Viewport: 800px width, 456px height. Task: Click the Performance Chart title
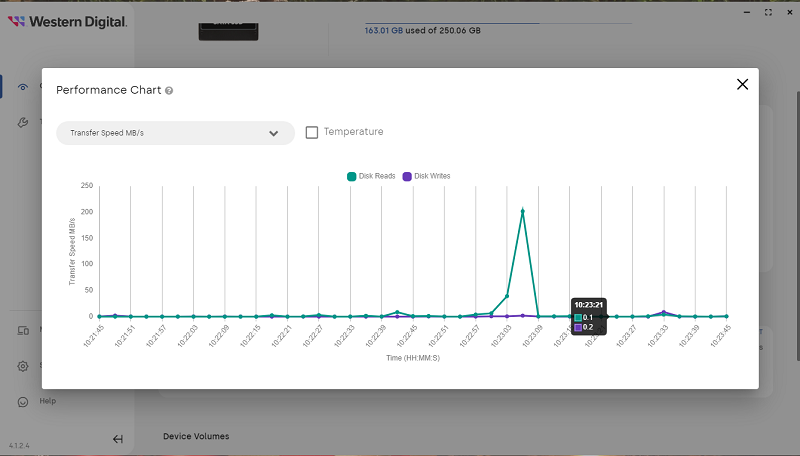[x=109, y=90]
